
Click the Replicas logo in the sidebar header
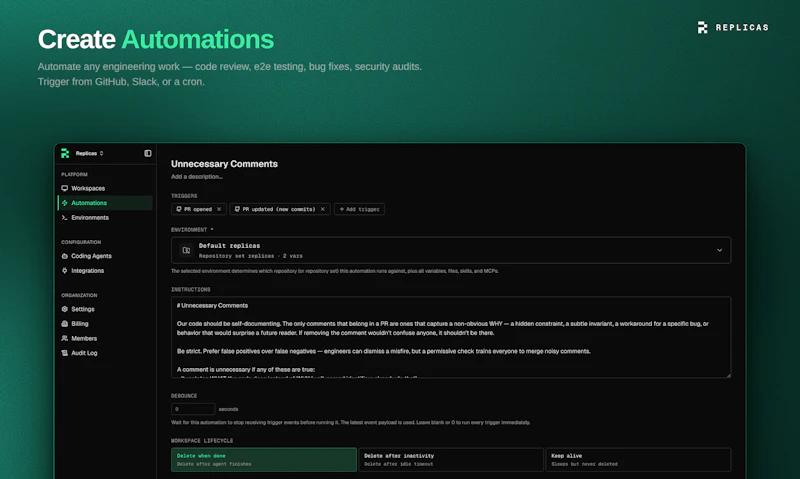click(x=65, y=153)
